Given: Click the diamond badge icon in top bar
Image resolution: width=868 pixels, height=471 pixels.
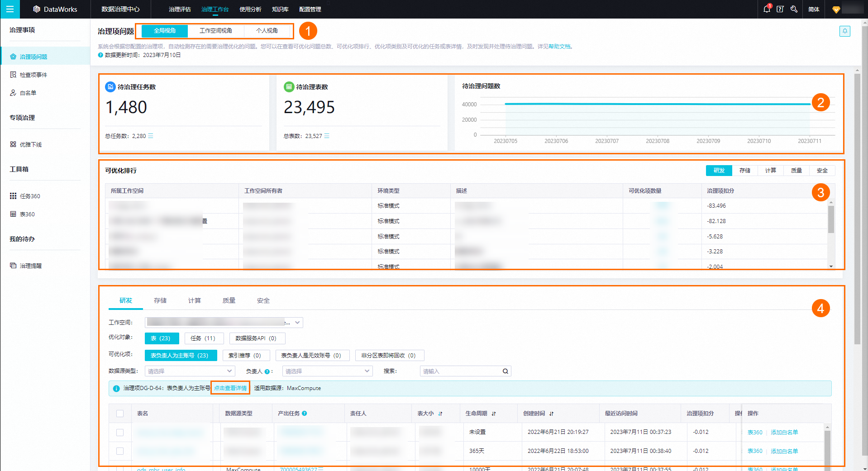Looking at the screenshot, I should coord(836,10).
